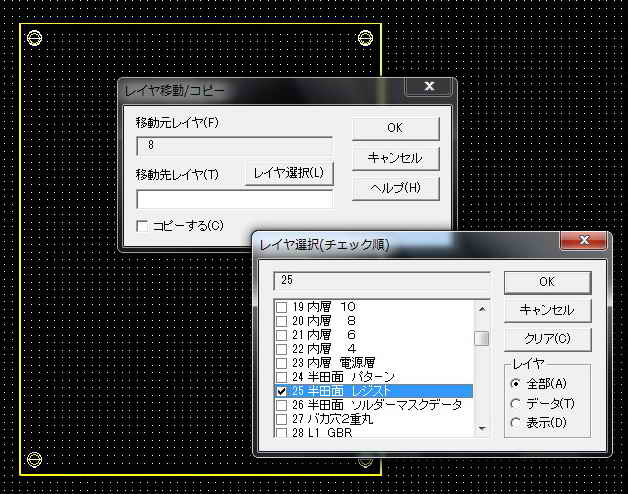Check layer 19 内層 10

point(282,307)
